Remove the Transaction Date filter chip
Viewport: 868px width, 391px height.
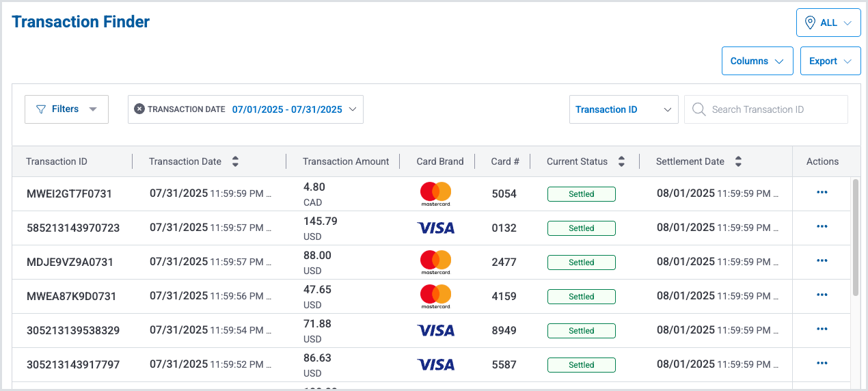coord(139,109)
